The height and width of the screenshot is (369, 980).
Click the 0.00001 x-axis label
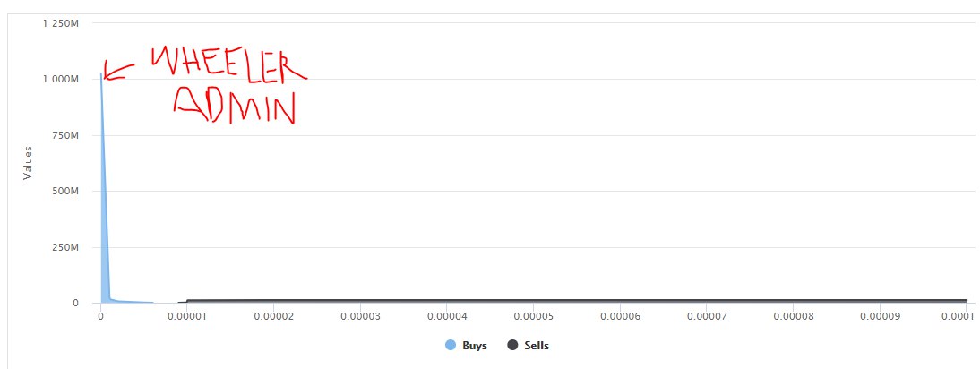click(186, 316)
